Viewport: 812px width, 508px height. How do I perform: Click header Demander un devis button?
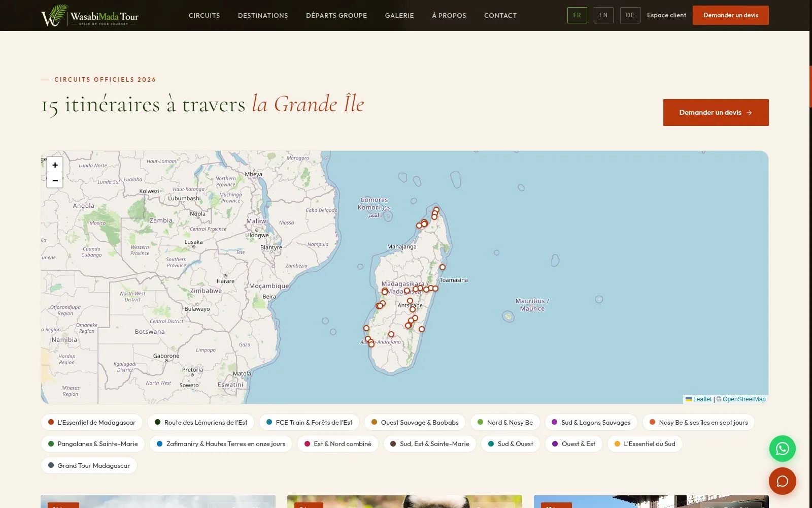(730, 15)
